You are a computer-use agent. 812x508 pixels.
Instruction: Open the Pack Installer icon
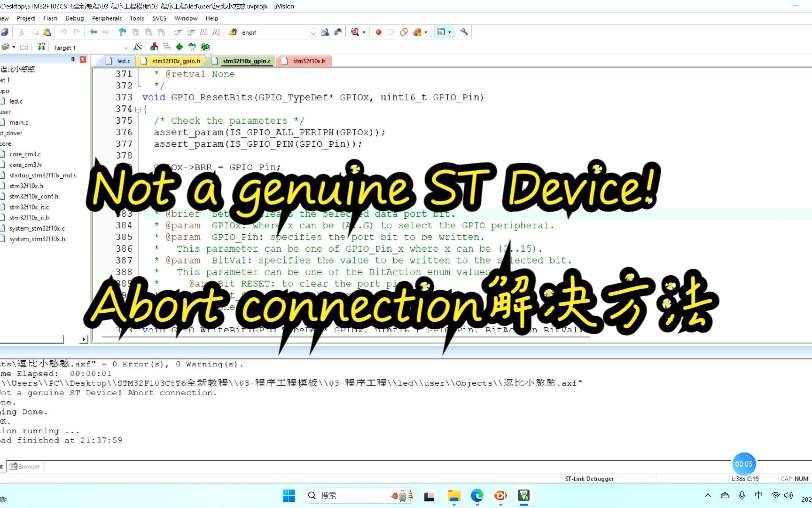point(205,47)
